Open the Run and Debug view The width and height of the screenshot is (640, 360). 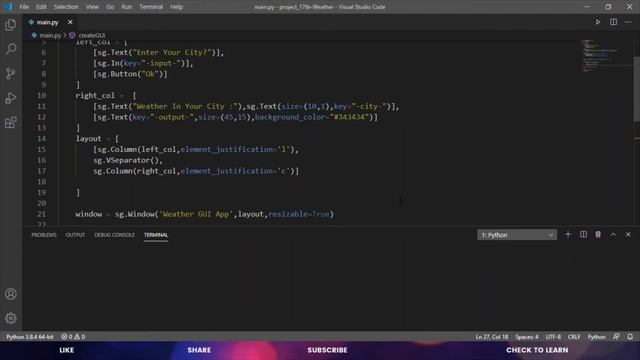(11, 98)
